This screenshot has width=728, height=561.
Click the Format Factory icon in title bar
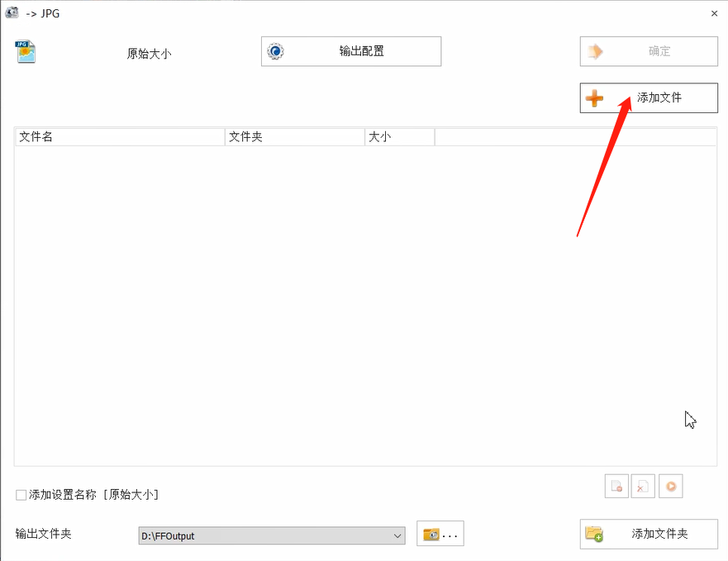pos(12,13)
